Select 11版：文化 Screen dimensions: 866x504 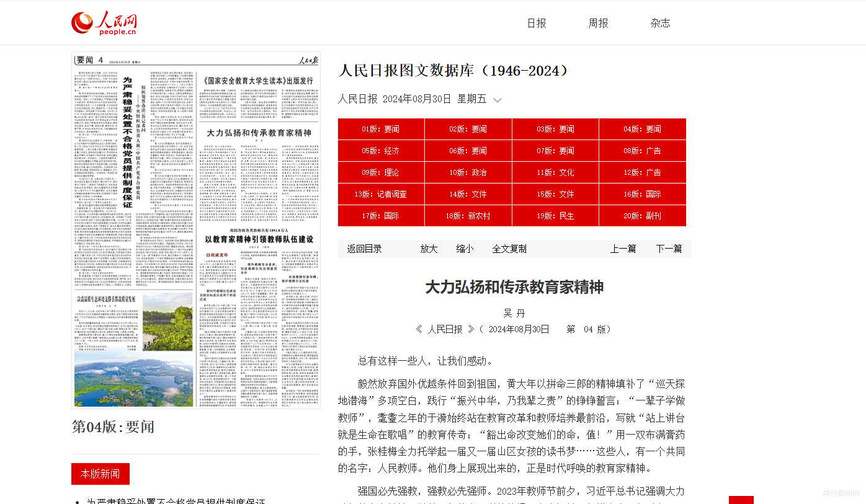pyautogui.click(x=555, y=172)
